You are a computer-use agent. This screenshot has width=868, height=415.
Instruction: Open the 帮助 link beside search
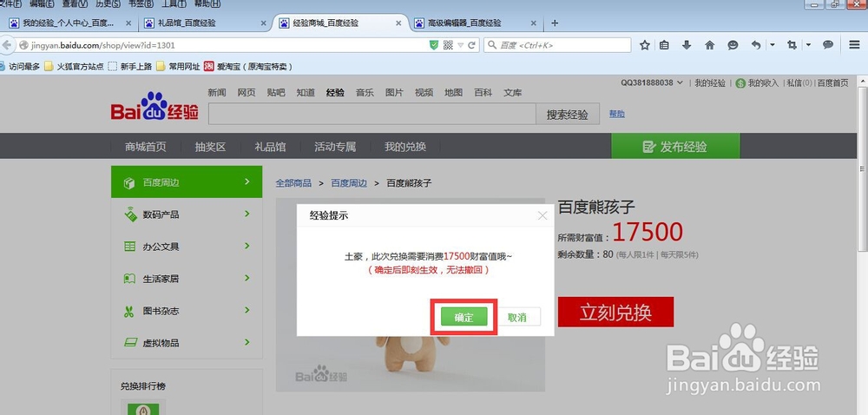[x=616, y=114]
